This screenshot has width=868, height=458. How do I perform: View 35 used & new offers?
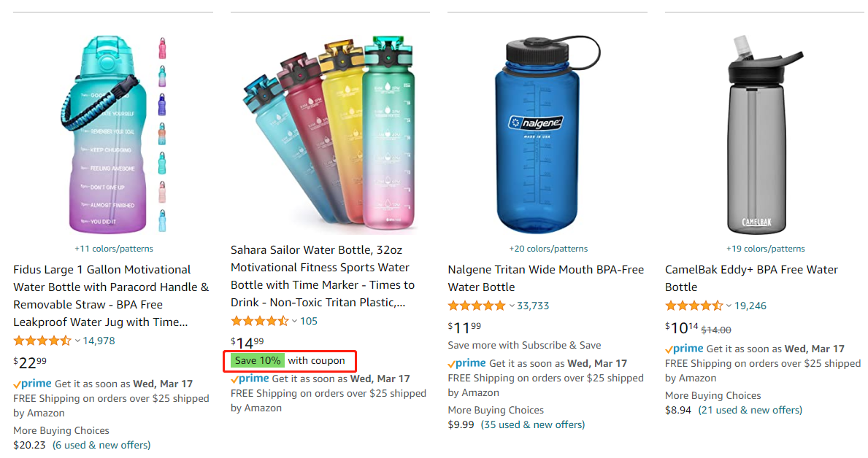click(532, 424)
